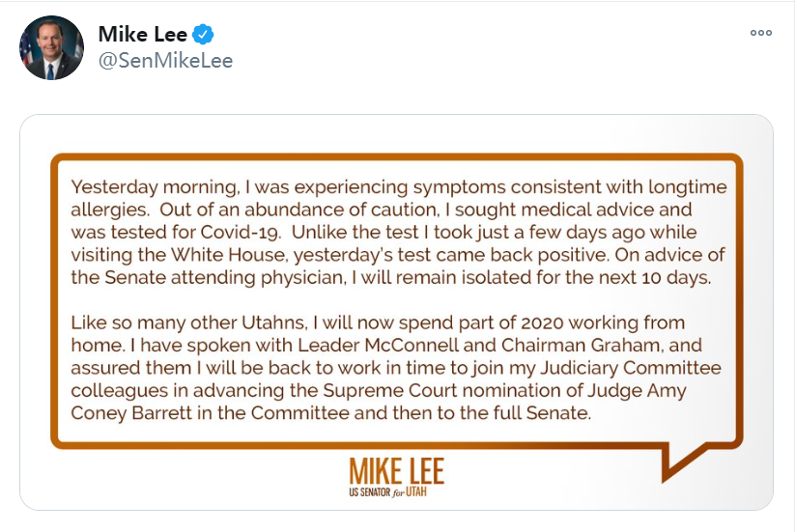Click the orange MIKE LEE logo
The image size is (796, 532).
pos(397,472)
